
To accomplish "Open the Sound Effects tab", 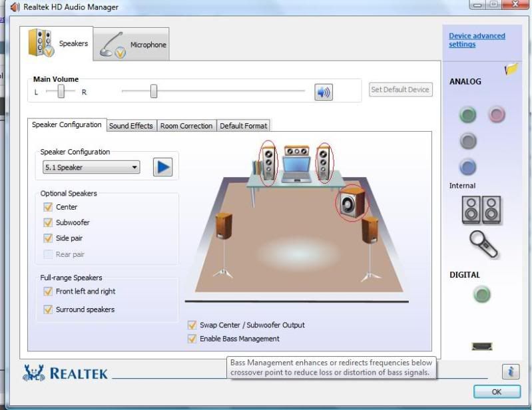I will 131,126.
